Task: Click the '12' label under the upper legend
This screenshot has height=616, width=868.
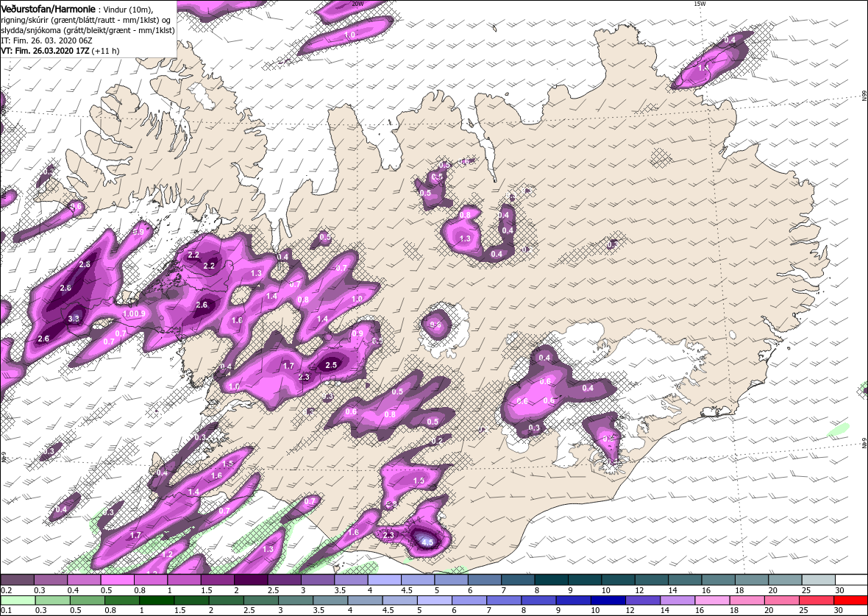Action: (x=639, y=590)
